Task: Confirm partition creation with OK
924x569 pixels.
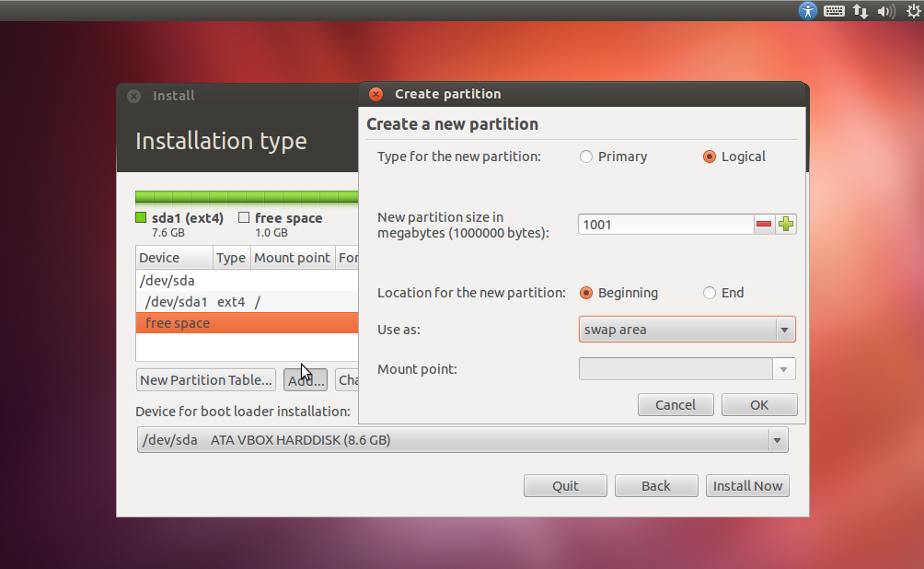Action: click(x=759, y=405)
